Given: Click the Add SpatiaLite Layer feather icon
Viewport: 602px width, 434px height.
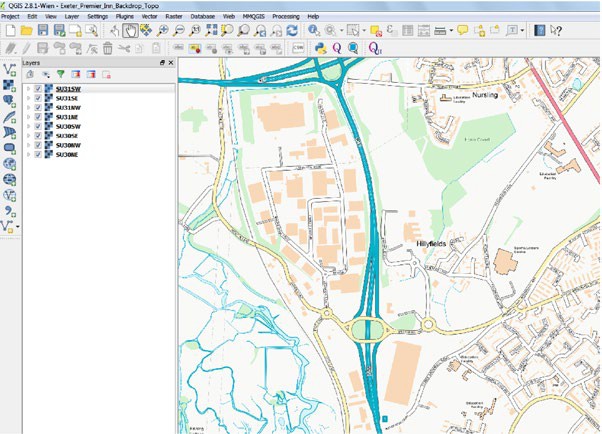Looking at the screenshot, I should [x=10, y=117].
